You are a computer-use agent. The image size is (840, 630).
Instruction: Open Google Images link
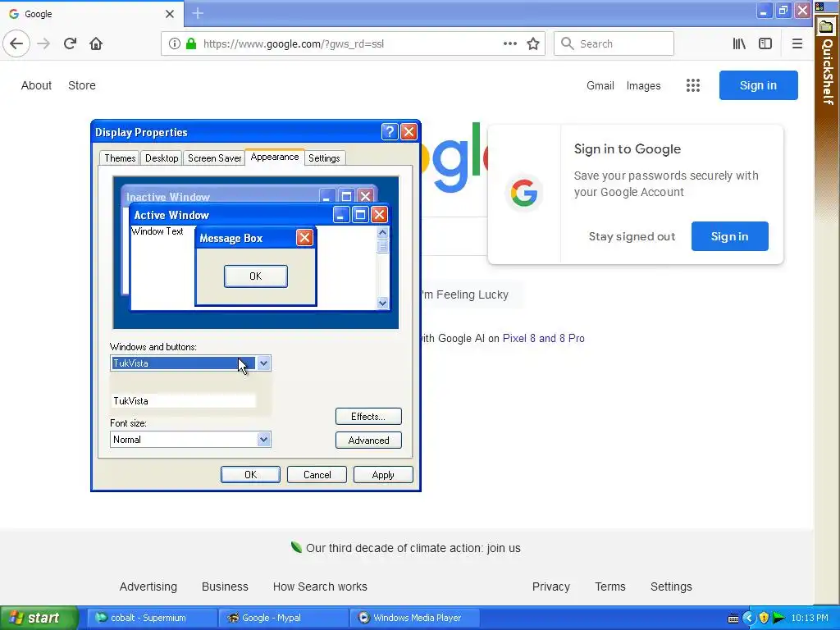click(643, 85)
